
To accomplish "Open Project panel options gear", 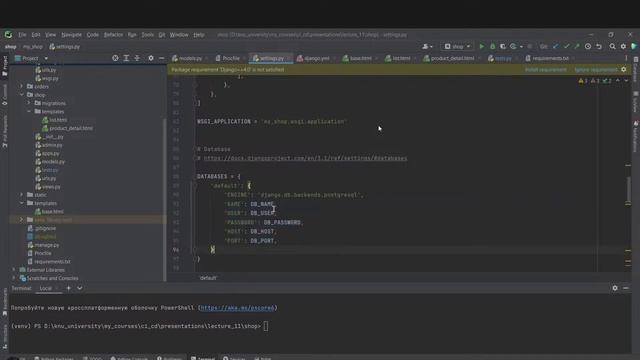I will coord(151,58).
